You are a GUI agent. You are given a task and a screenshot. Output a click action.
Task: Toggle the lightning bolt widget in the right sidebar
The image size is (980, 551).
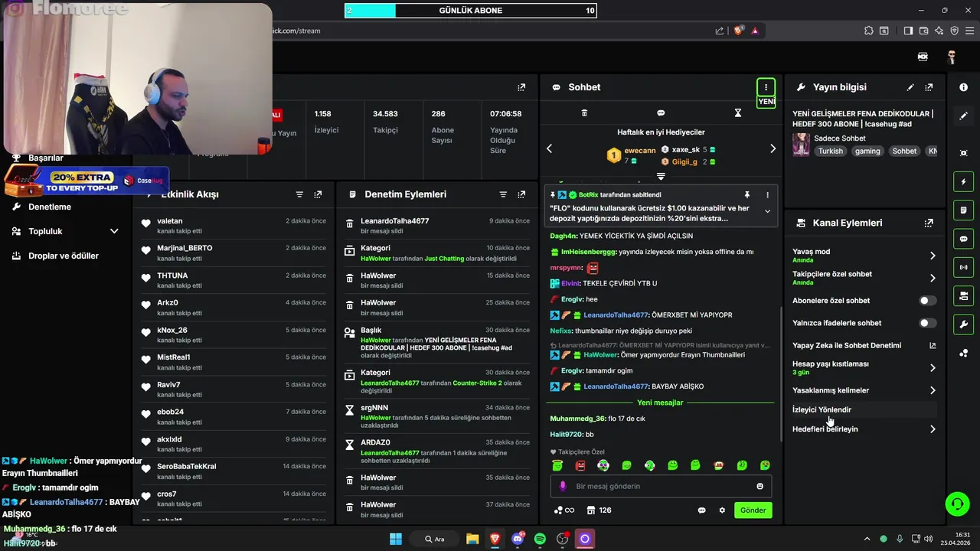tap(963, 182)
